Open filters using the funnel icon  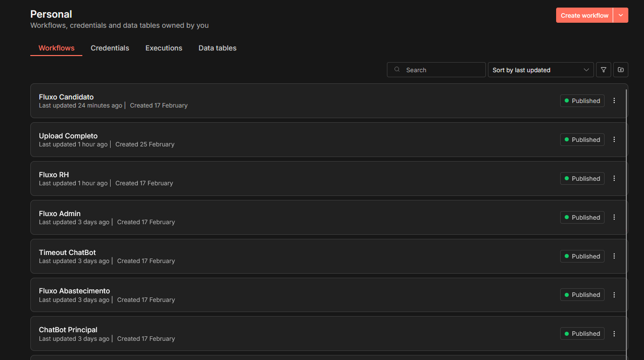coord(604,70)
